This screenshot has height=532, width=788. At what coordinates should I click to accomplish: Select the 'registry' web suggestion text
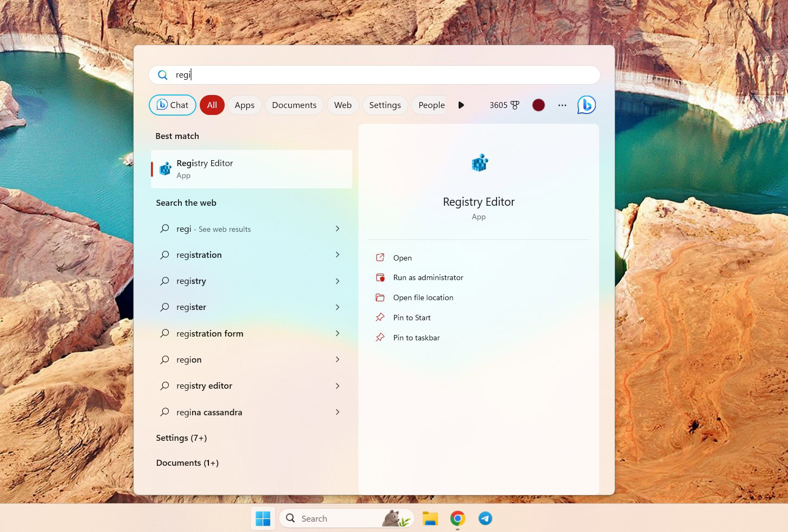point(191,281)
